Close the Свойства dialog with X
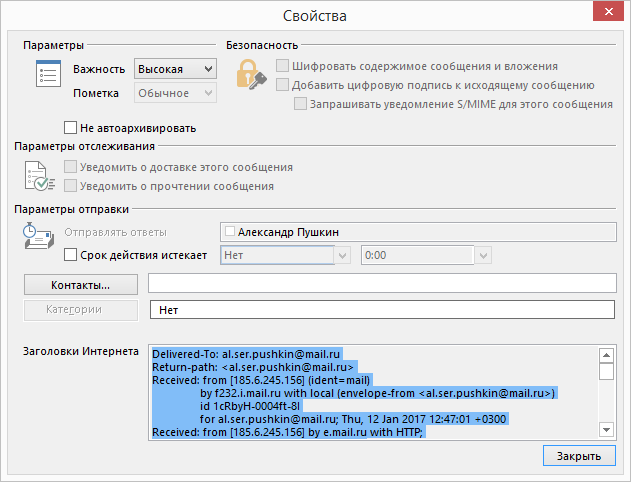Screen dimensions: 631x482 pos(608,15)
